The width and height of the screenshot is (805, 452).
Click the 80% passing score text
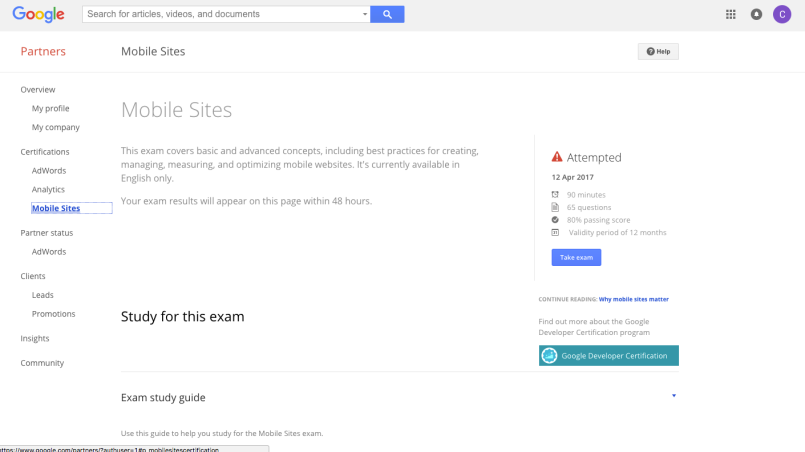[x=599, y=220]
